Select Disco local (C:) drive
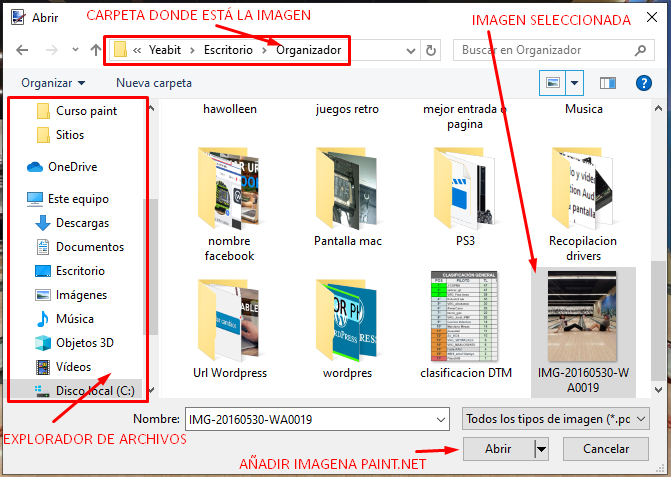 [x=94, y=391]
